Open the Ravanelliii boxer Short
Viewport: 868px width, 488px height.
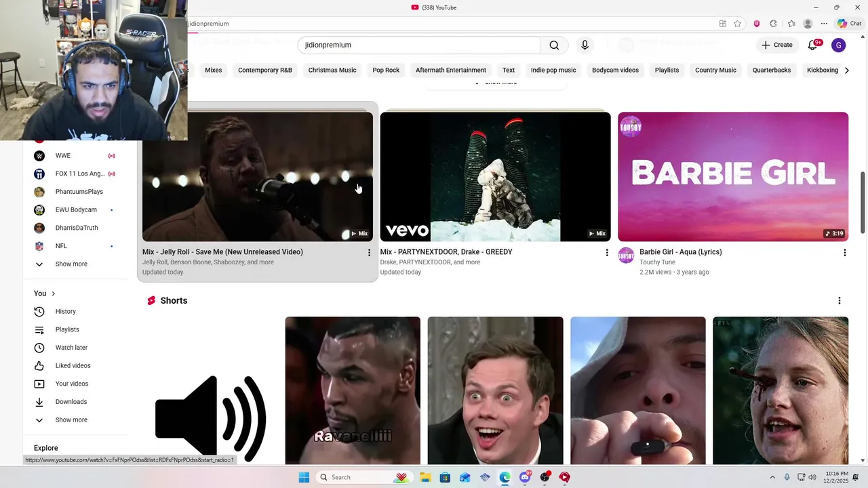coord(353,390)
